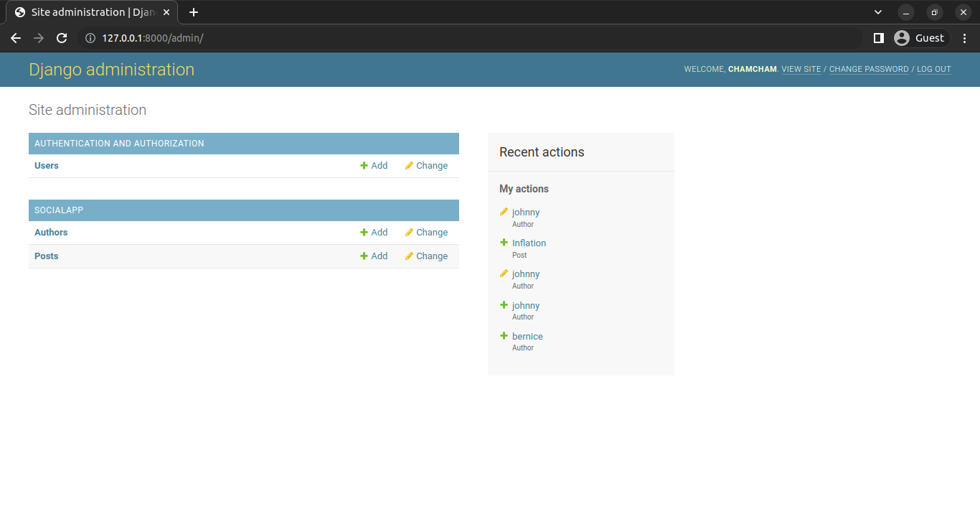Click the pencil icon in Posts row

[x=409, y=256]
